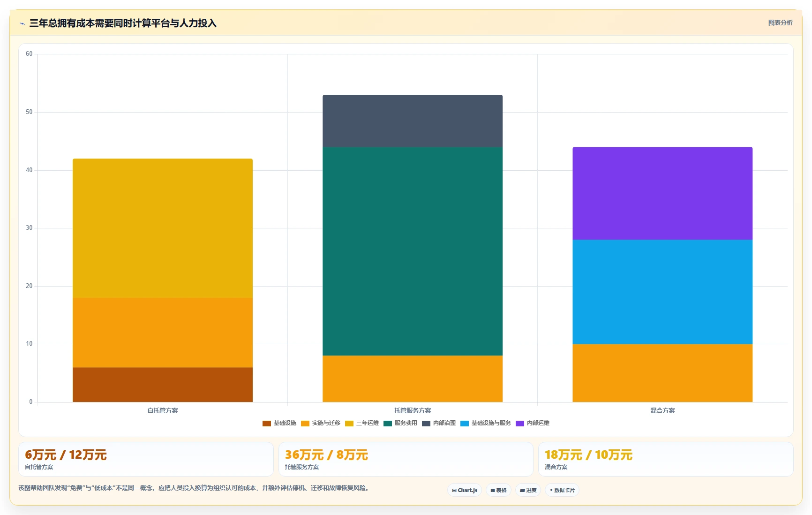Screen dimensions: 812x515
Task: Click the 表格 tag chip
Action: (498, 490)
